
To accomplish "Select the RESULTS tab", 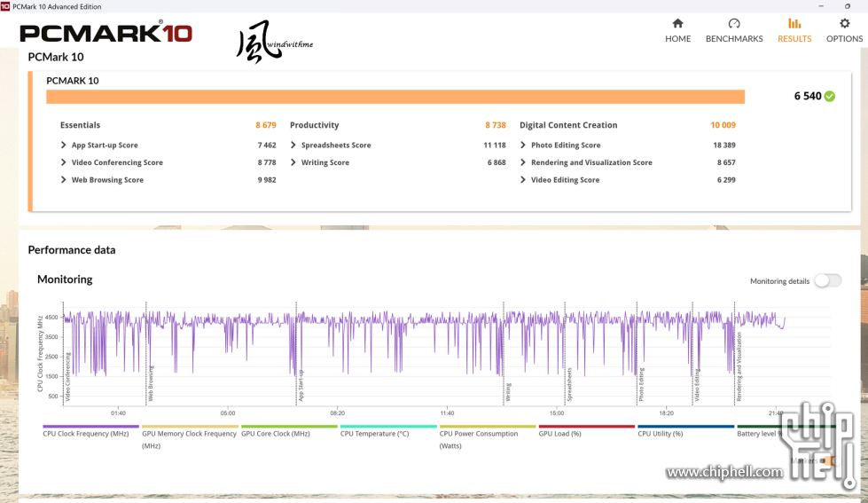I will 794,30.
